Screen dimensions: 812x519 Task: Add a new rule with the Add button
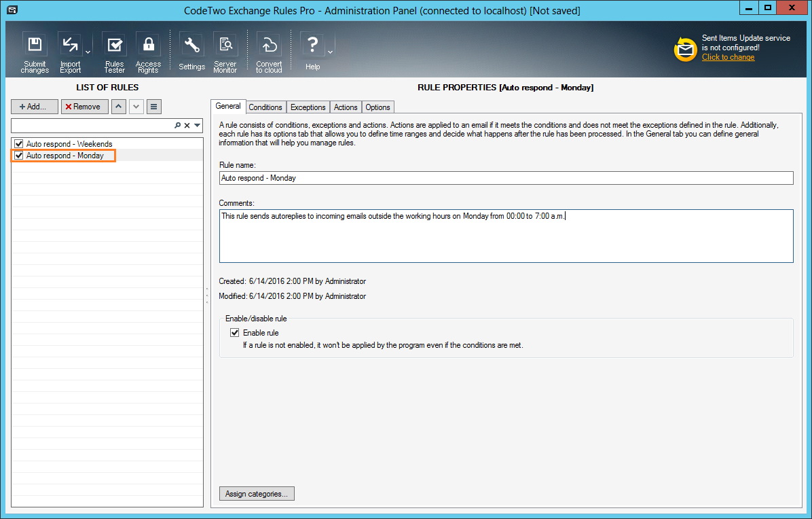click(34, 107)
